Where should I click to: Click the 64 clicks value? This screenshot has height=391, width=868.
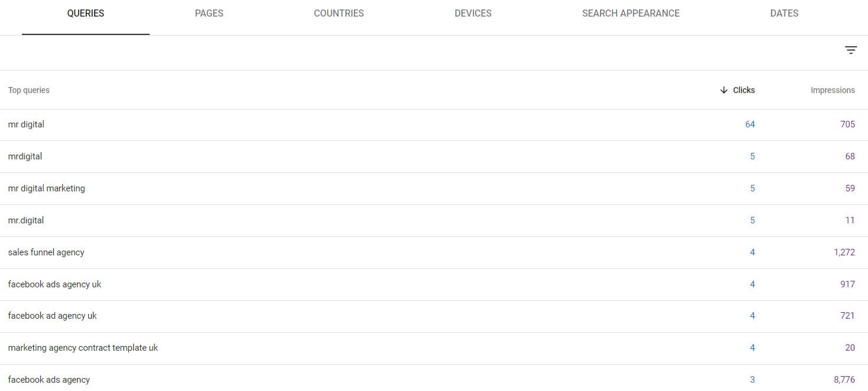coord(750,124)
